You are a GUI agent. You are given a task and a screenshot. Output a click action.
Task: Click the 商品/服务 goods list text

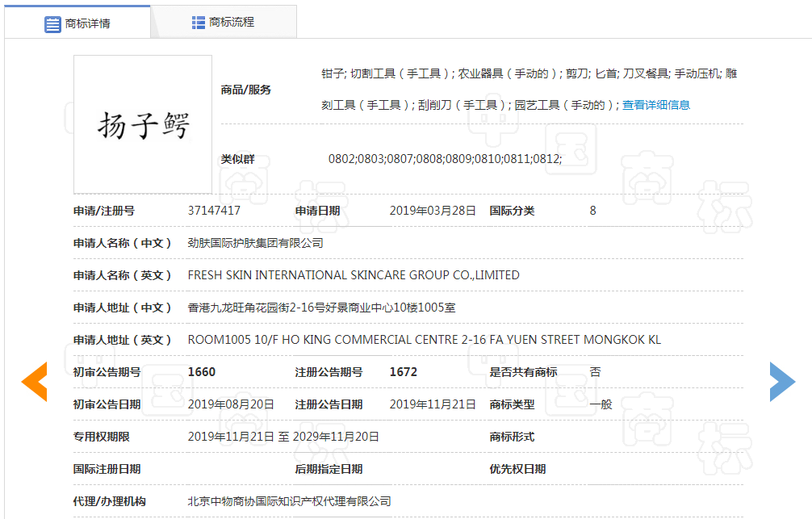click(529, 74)
